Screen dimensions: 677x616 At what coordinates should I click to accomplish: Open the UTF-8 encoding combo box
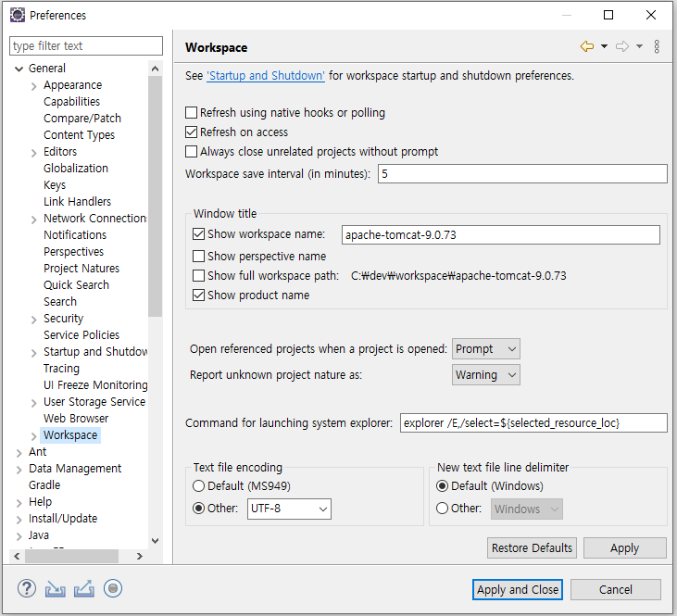click(x=289, y=509)
